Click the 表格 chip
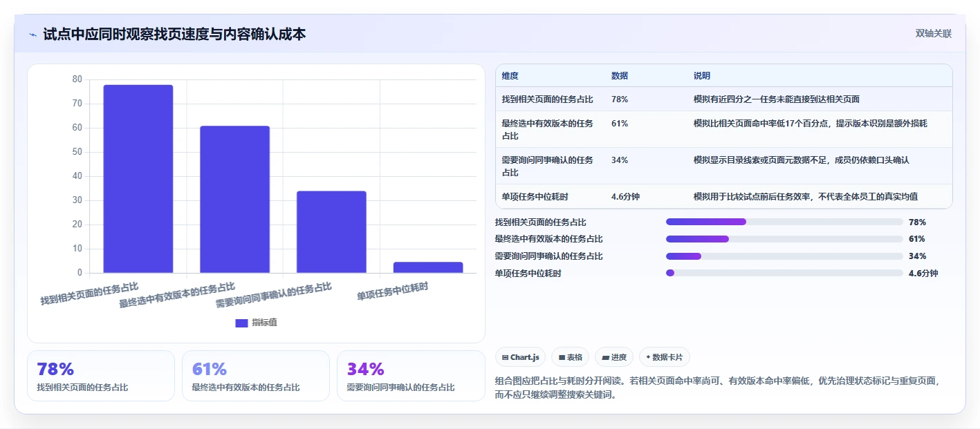 (570, 357)
